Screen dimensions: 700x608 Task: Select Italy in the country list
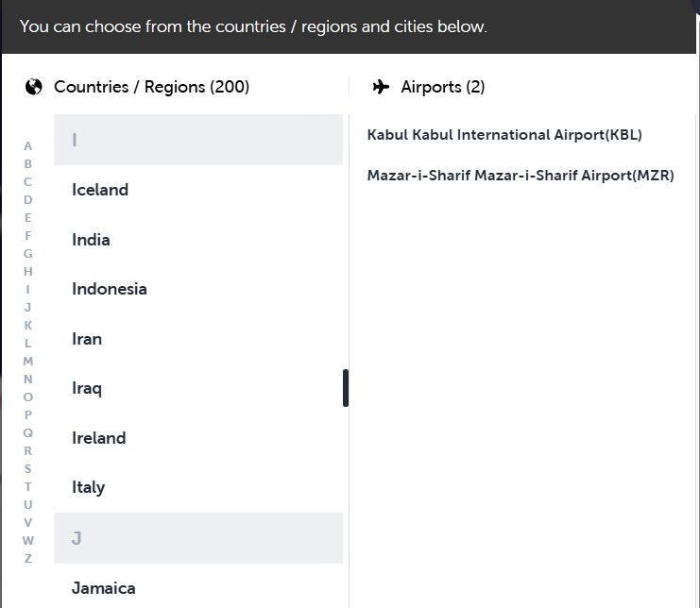pos(198,487)
